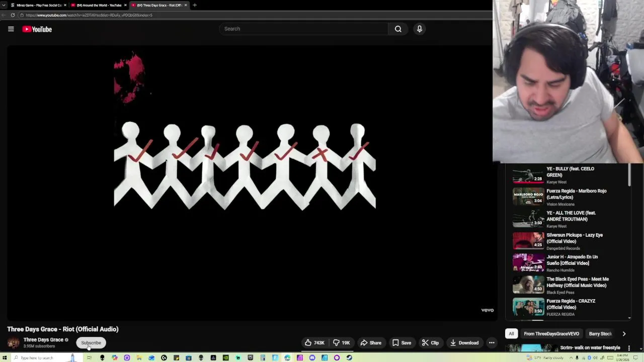Open the Share dialog for the video
The image size is (644, 362).
pyautogui.click(x=371, y=343)
